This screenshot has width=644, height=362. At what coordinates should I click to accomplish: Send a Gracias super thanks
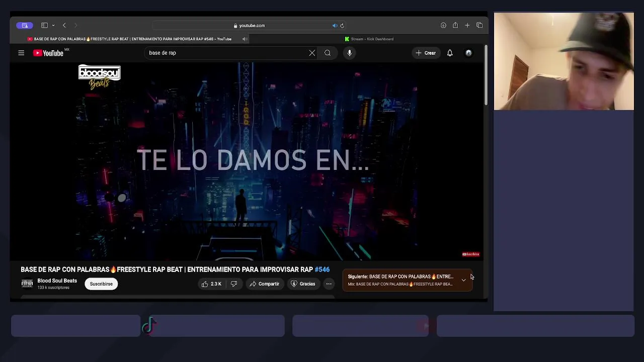303,284
